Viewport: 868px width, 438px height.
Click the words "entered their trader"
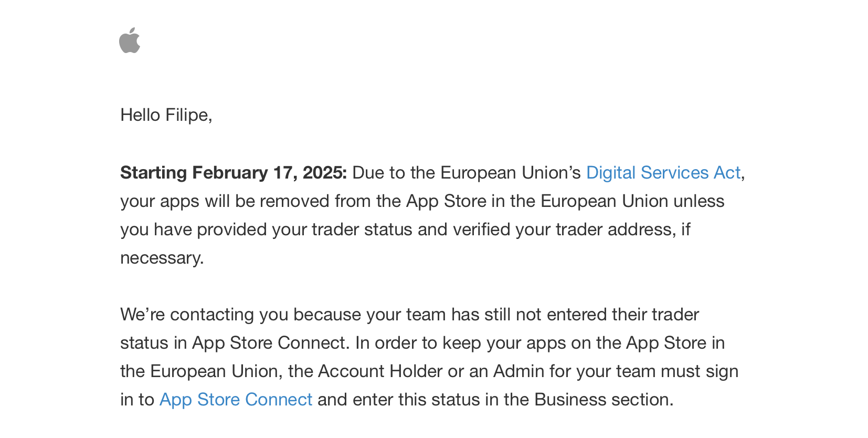click(622, 315)
